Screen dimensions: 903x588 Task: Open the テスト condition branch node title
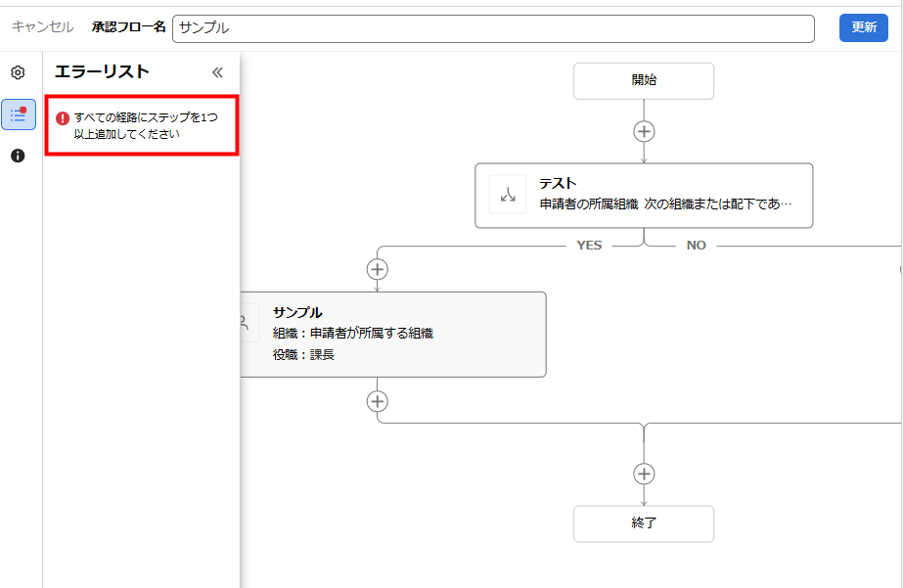[558, 183]
